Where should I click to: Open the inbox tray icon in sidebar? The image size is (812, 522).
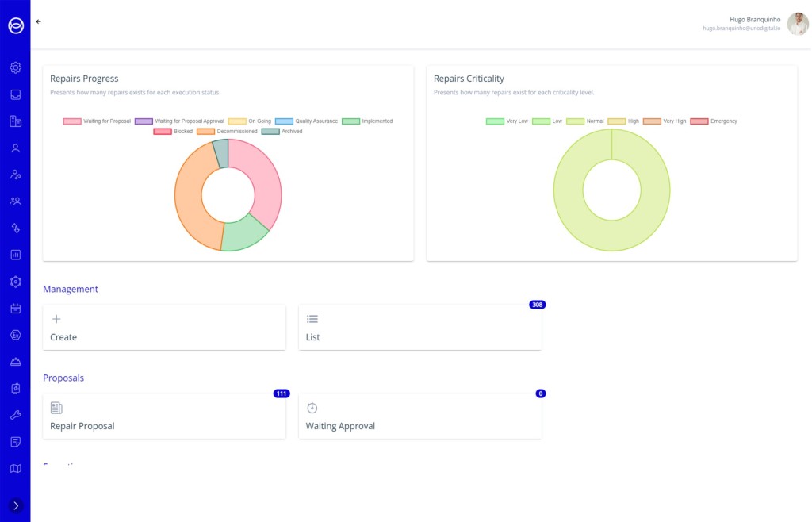click(15, 94)
